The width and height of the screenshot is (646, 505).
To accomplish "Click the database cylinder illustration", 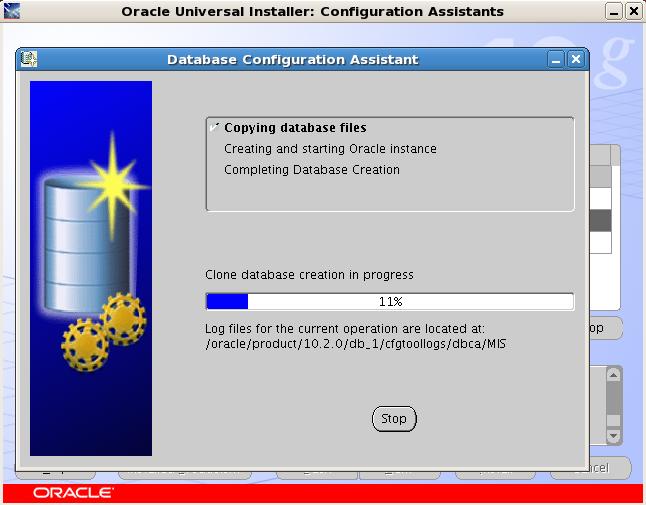I will (x=87, y=243).
